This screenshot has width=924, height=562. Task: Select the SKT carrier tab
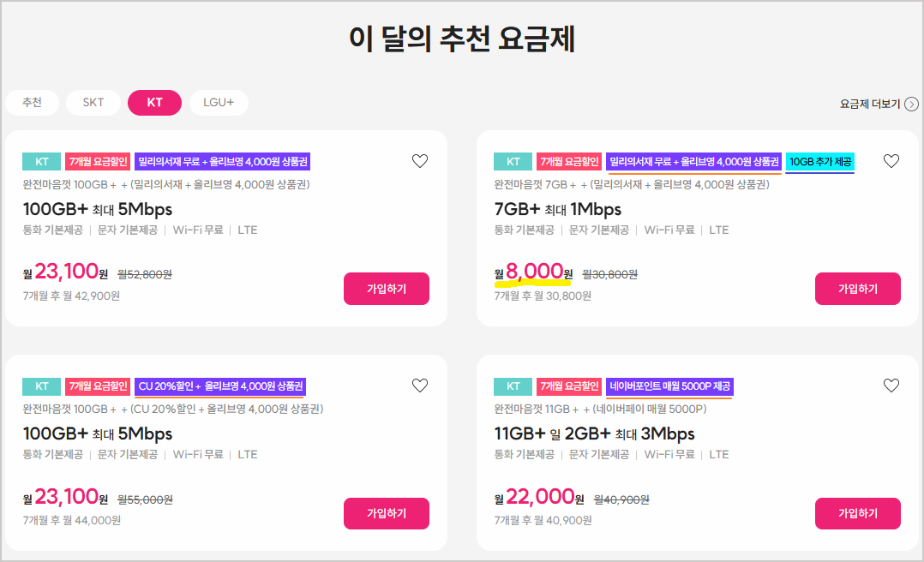click(x=93, y=103)
